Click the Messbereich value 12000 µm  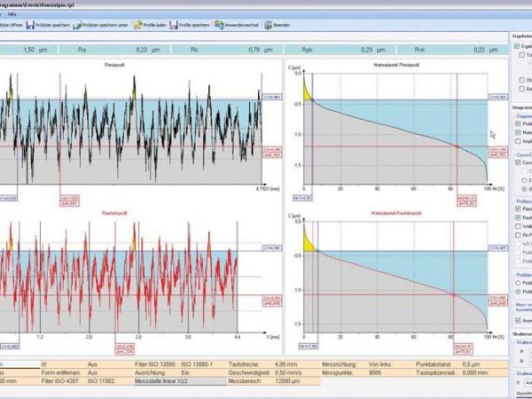[x=287, y=381]
